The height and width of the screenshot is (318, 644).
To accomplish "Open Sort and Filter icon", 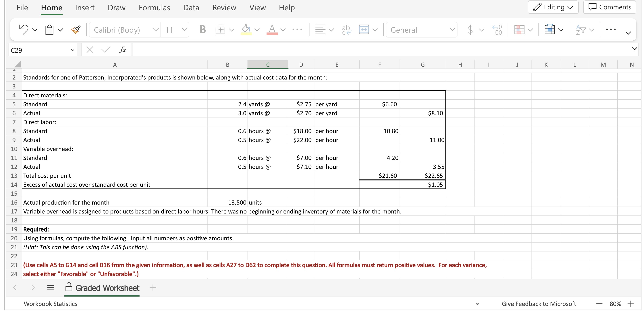I will (581, 29).
